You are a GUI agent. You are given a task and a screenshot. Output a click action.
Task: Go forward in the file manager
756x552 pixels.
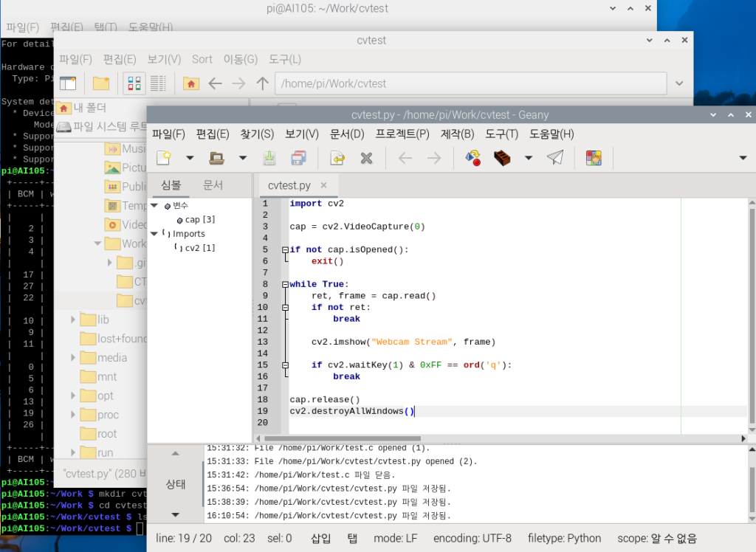coord(238,83)
